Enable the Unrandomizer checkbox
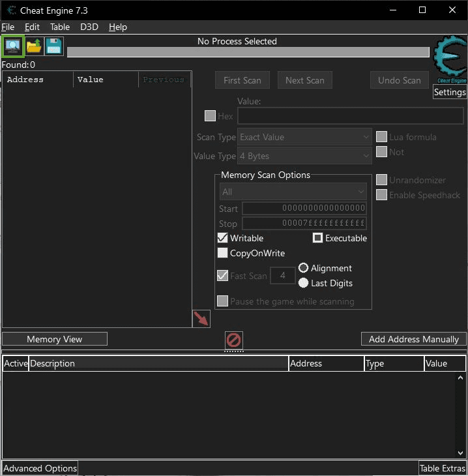This screenshot has height=476, width=468. 381,180
